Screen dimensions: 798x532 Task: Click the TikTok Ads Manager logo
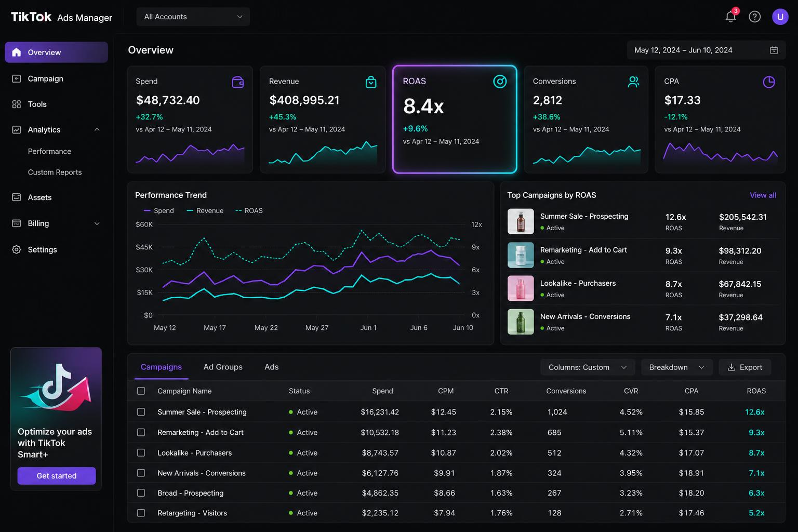point(61,17)
